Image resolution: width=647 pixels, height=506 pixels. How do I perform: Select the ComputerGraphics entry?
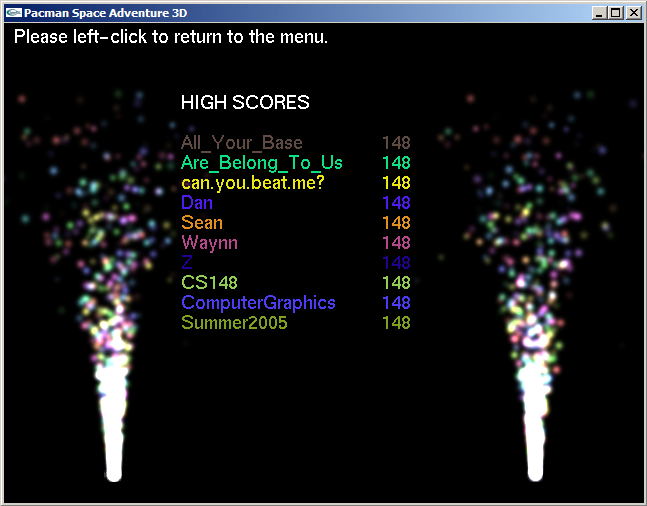(x=258, y=303)
